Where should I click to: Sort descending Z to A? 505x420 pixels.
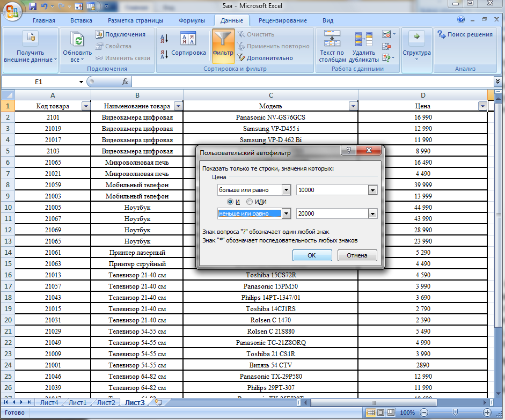[164, 54]
